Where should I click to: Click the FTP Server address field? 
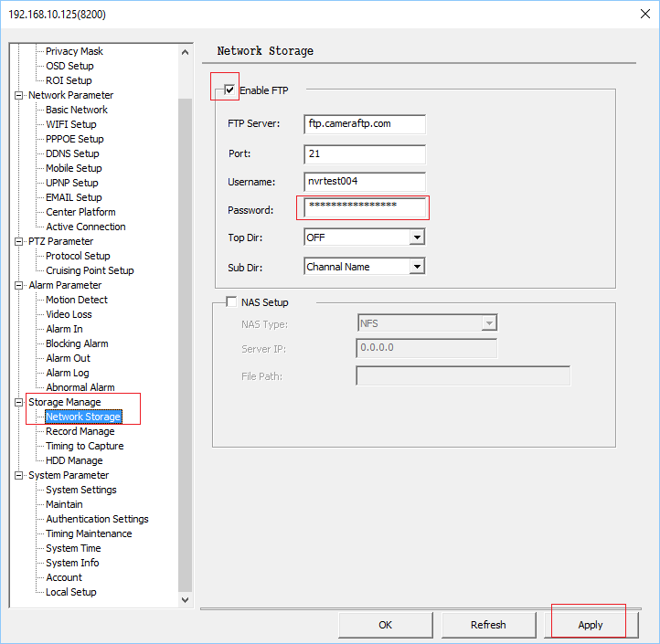point(364,124)
